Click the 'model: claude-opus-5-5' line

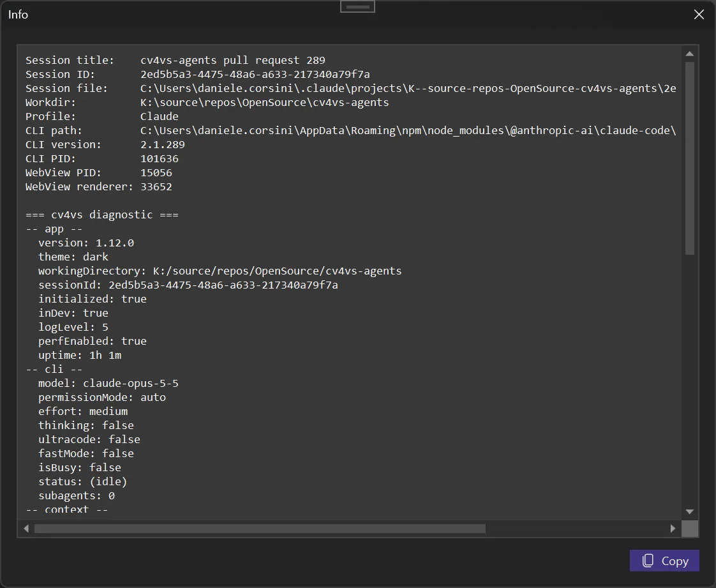[x=108, y=383]
